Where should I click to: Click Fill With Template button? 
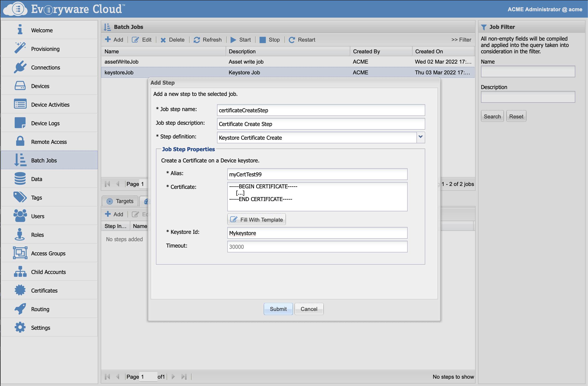256,219
